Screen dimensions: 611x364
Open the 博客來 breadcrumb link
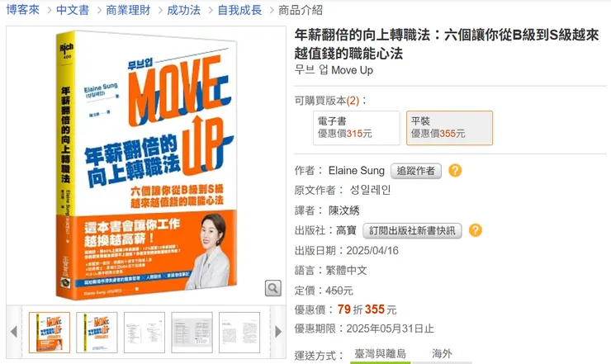23,10
